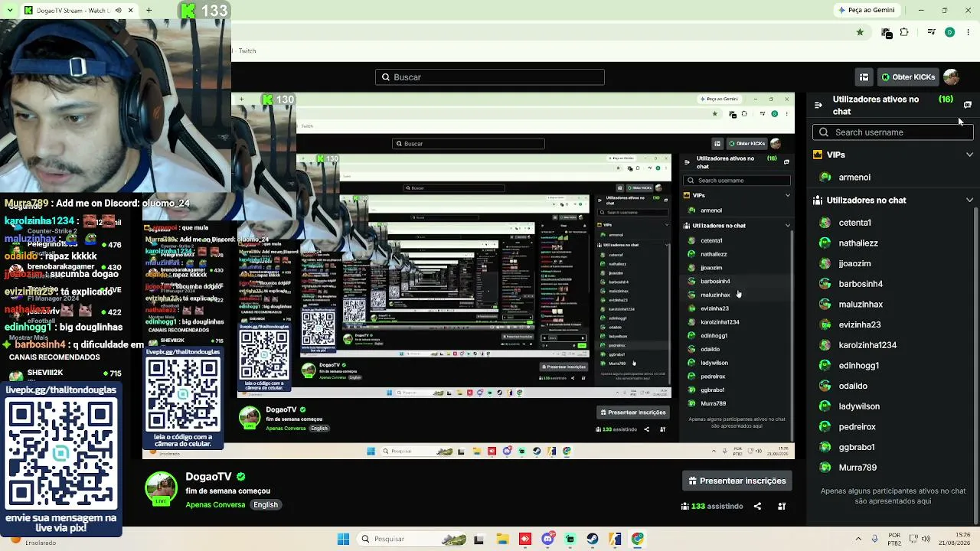Open the media controls icon in Chrome toolbar
Screen dimensions: 980x551
pyautogui.click(x=931, y=32)
